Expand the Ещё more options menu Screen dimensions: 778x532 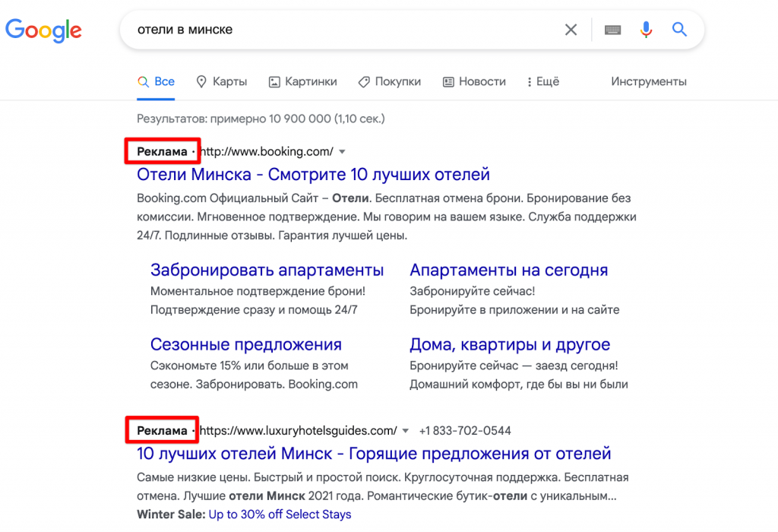(542, 81)
